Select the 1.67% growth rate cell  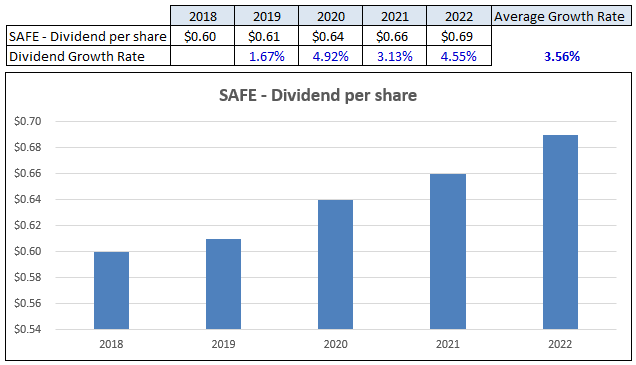266,56
